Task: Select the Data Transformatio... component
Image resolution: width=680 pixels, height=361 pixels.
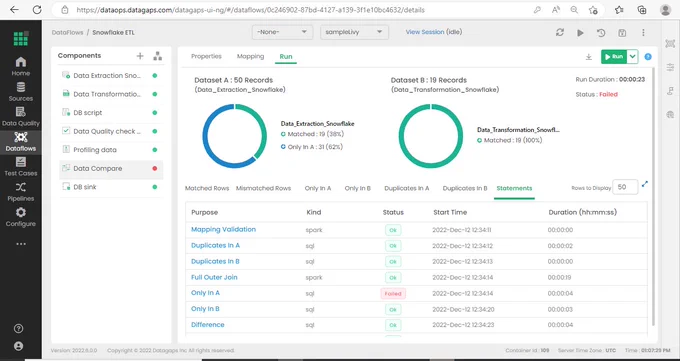Action: point(111,94)
